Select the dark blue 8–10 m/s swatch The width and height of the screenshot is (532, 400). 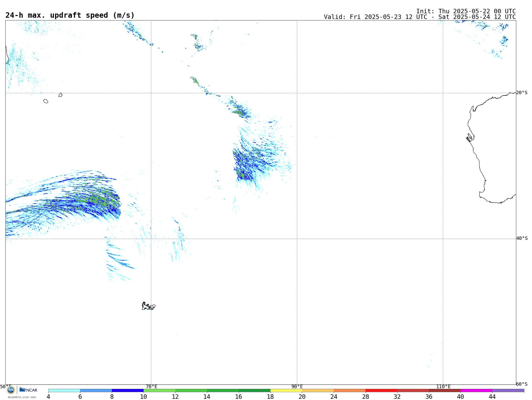pyautogui.click(x=128, y=390)
